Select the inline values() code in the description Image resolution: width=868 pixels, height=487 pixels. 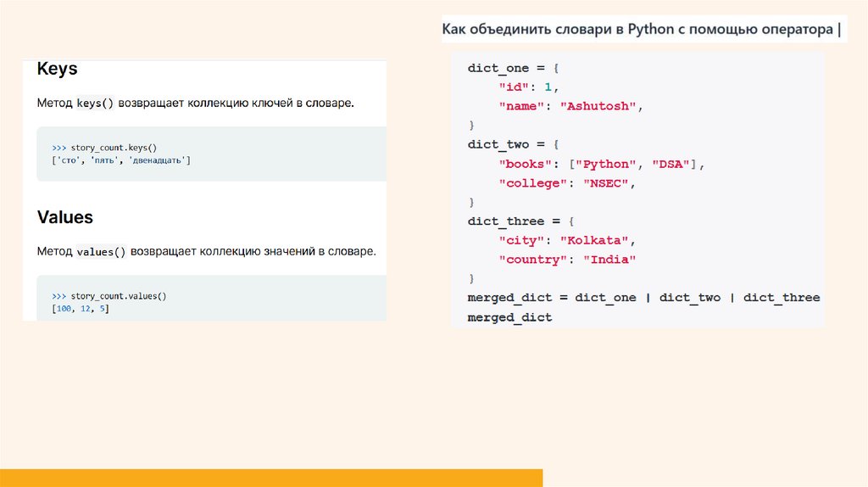tap(100, 252)
